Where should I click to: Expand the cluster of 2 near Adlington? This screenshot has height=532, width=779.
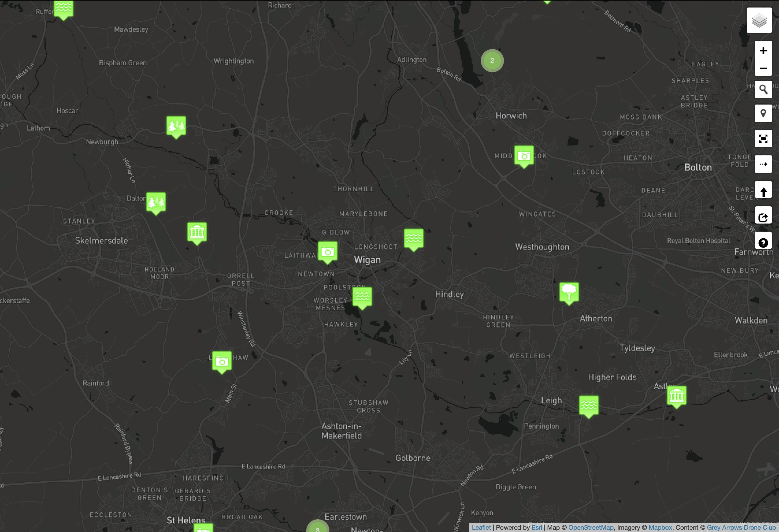click(492, 61)
